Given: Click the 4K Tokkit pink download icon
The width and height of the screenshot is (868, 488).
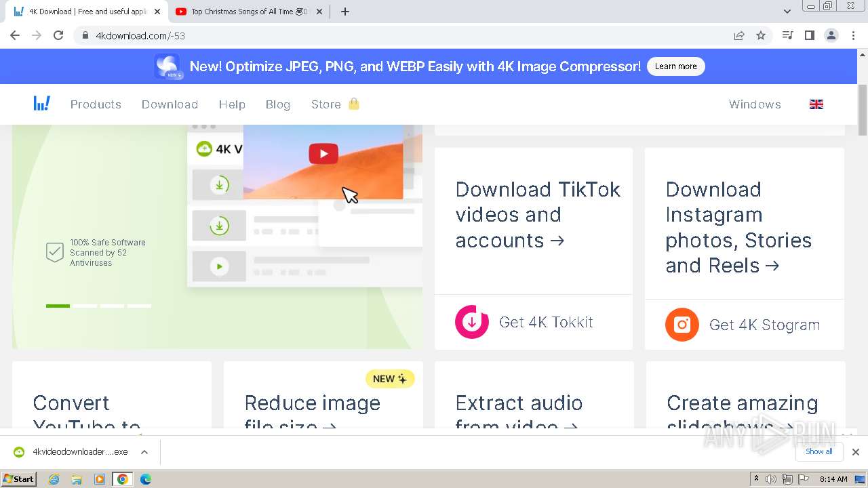Looking at the screenshot, I should tap(472, 322).
